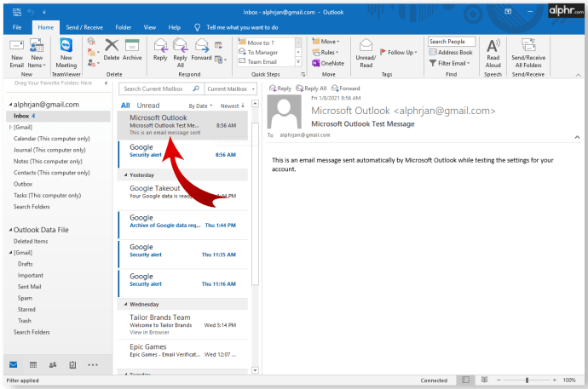The width and height of the screenshot is (588, 389).
Task: Collapse the Outlook Data File tree
Action: pyautogui.click(x=10, y=230)
